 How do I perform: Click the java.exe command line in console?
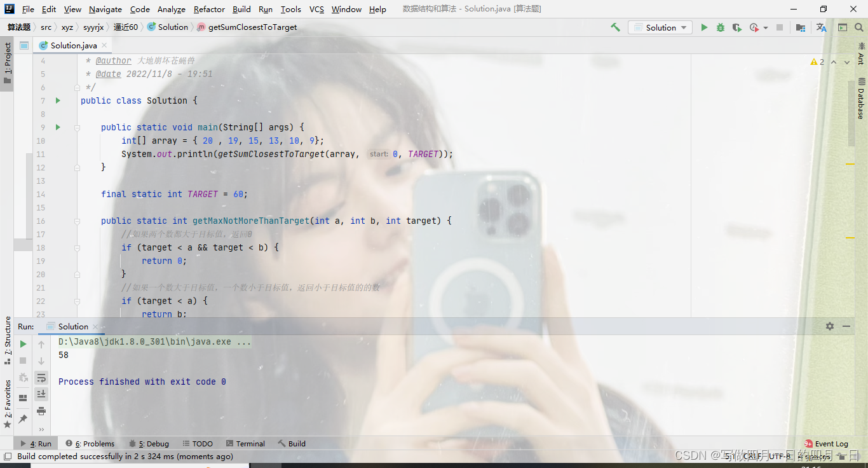point(154,341)
